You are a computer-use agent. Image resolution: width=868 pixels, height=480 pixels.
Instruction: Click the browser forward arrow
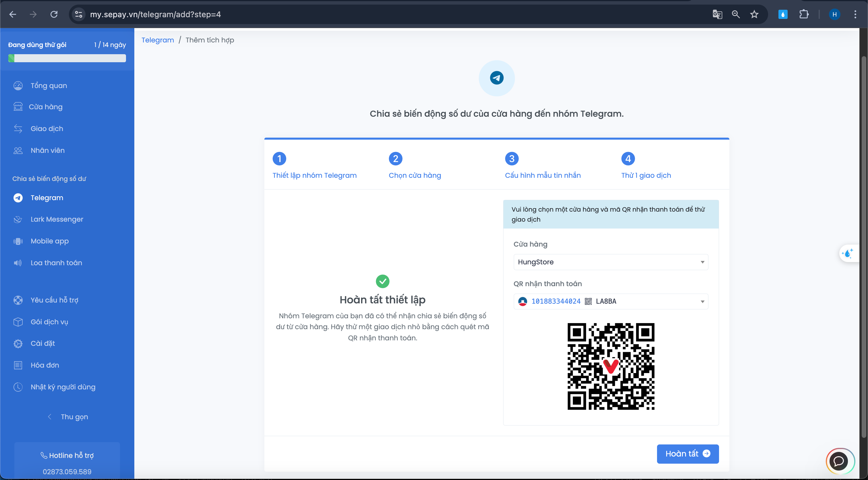coord(33,14)
